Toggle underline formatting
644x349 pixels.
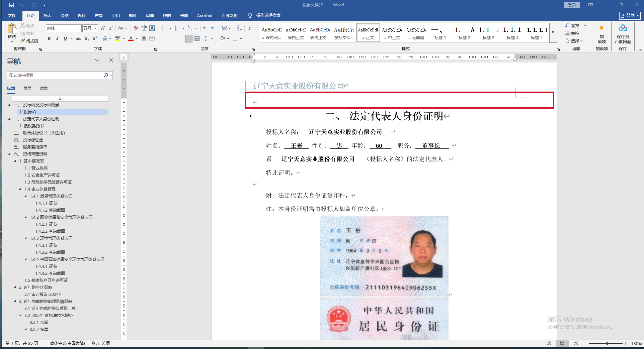click(65, 38)
